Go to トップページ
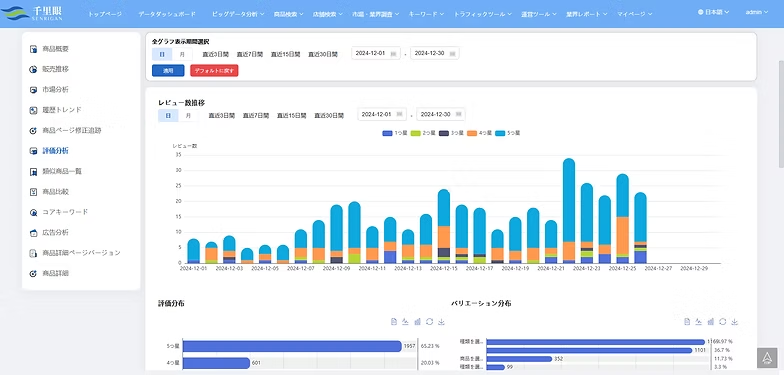The height and width of the screenshot is (375, 784). [104, 14]
